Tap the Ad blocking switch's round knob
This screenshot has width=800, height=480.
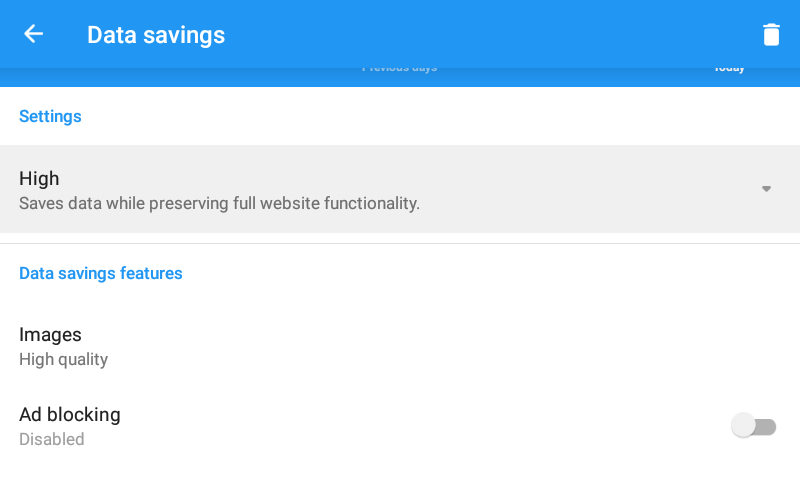coord(743,426)
